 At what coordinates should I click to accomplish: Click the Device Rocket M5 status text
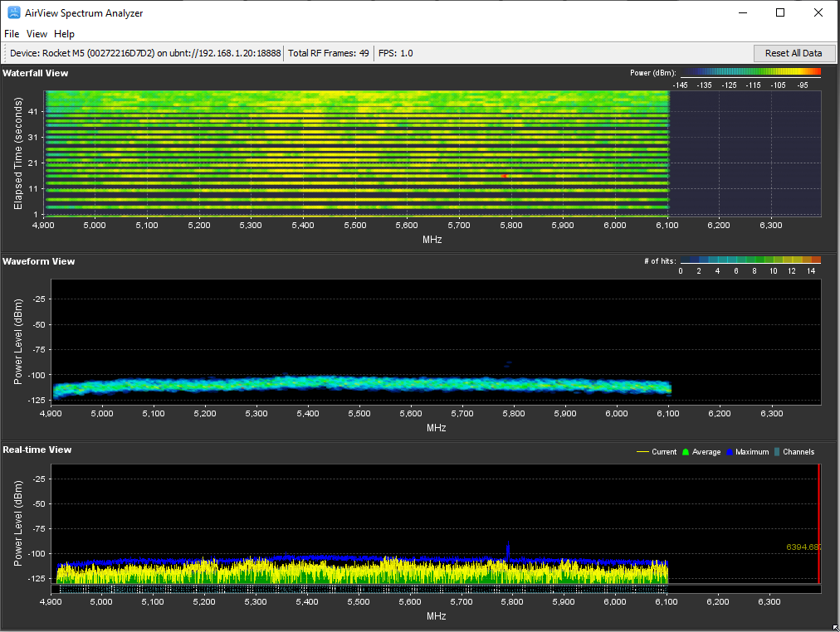coord(145,53)
